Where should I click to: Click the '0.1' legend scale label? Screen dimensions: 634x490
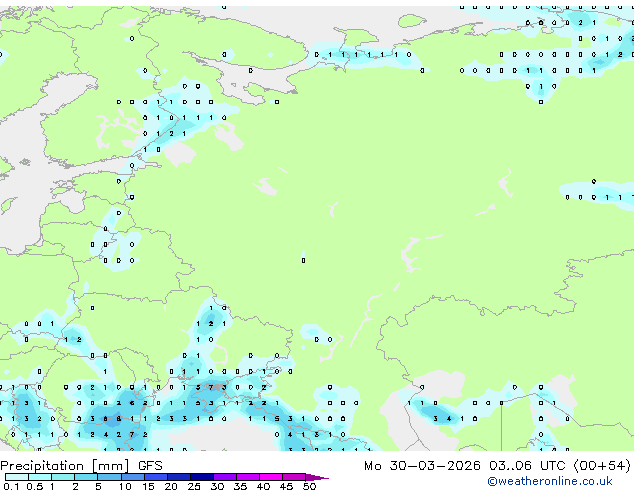(11, 486)
